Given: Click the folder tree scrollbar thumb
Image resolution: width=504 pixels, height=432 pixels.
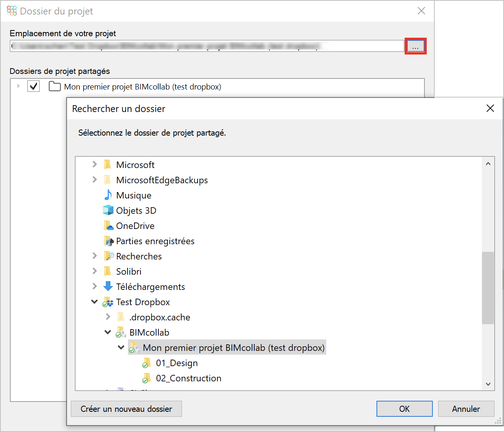Looking at the screenshot, I should (488, 288).
